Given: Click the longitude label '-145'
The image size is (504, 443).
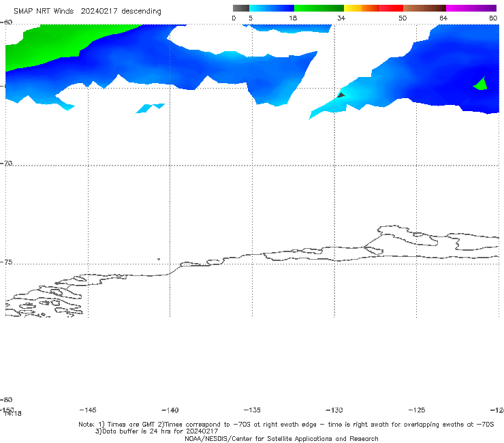Looking at the screenshot, I should 88,410.
